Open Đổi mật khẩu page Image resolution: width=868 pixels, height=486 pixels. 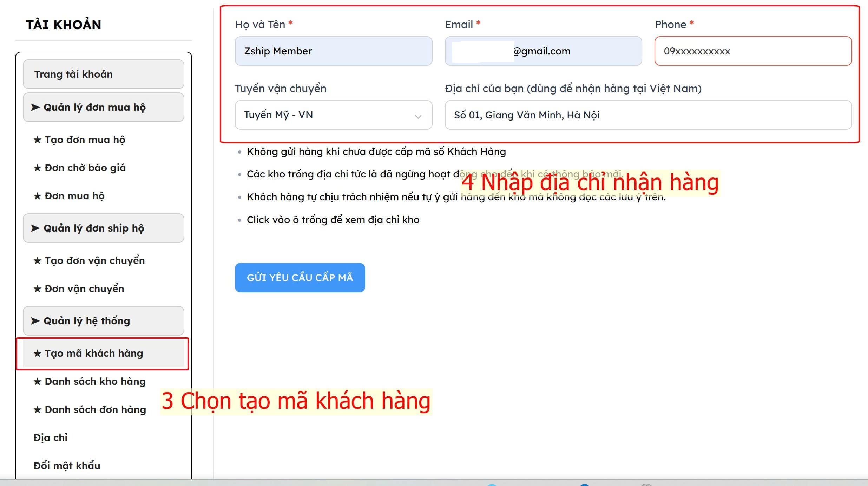click(67, 466)
